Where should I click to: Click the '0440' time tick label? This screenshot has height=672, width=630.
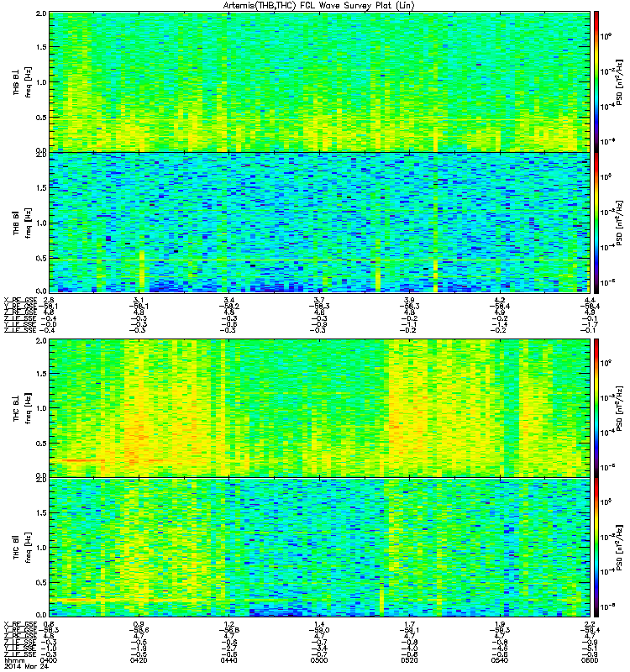coord(228,660)
